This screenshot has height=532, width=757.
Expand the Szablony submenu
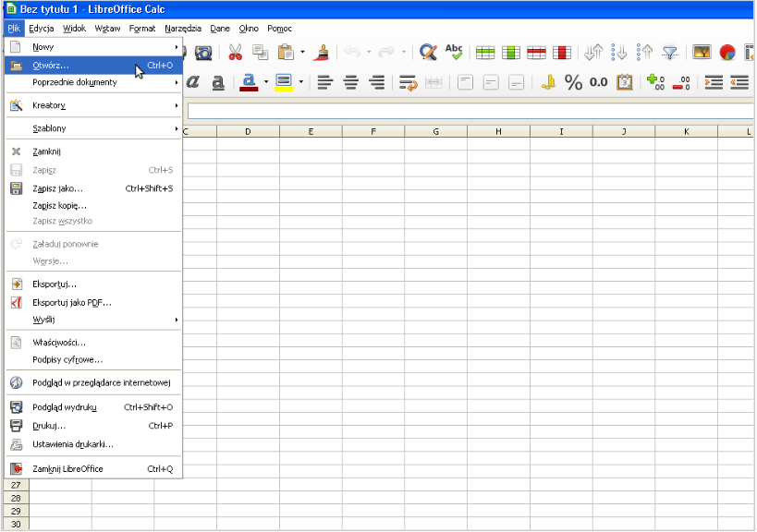(x=93, y=128)
